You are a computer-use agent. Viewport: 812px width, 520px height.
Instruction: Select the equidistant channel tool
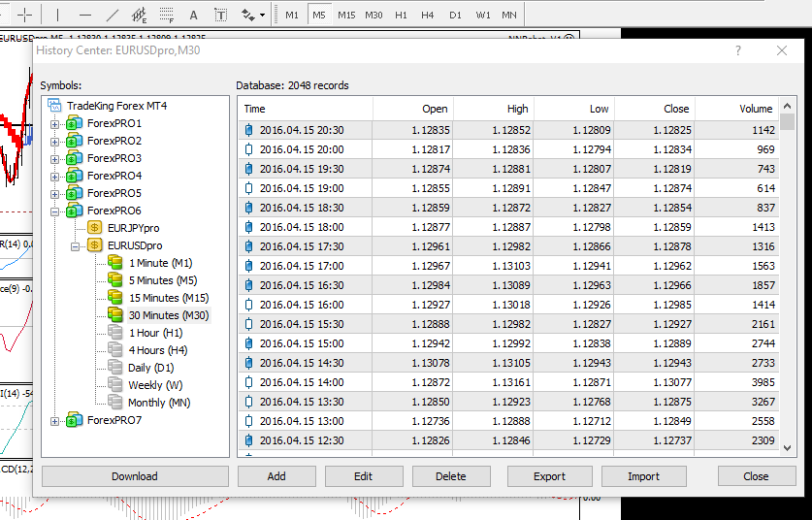tap(139, 15)
